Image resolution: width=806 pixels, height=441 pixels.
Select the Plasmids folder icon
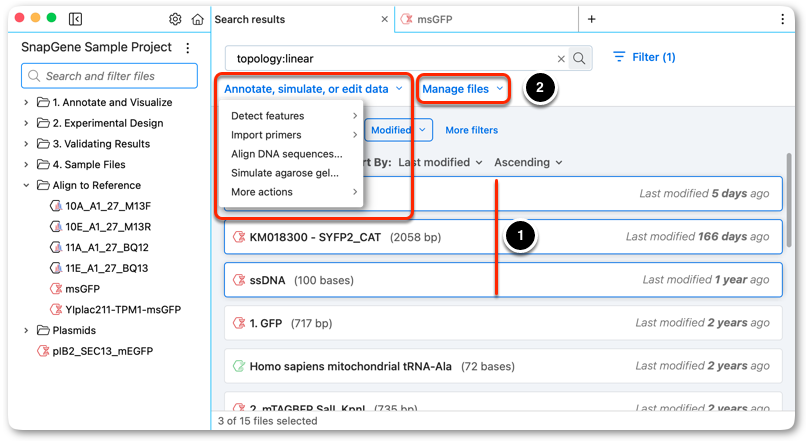coord(43,330)
